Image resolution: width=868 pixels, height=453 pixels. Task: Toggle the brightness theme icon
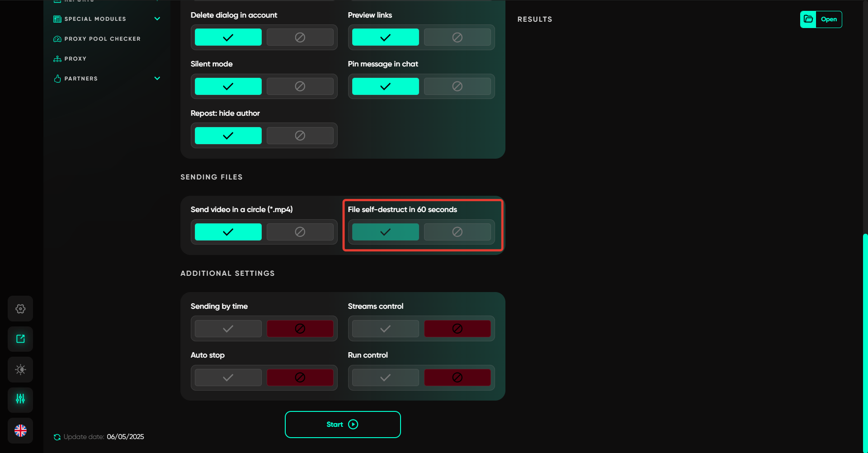click(20, 370)
